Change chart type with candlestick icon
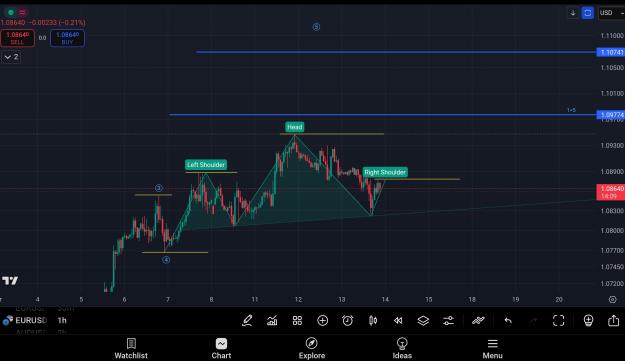This screenshot has height=361, width=625. [373, 320]
